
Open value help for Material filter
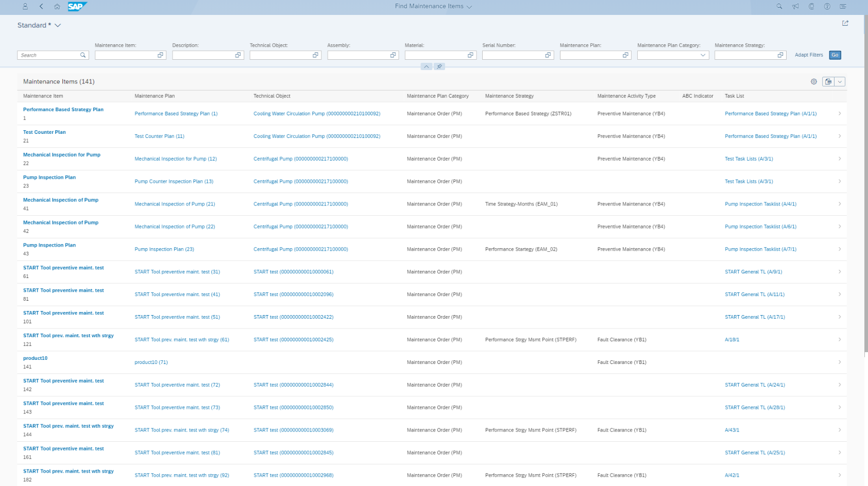470,55
